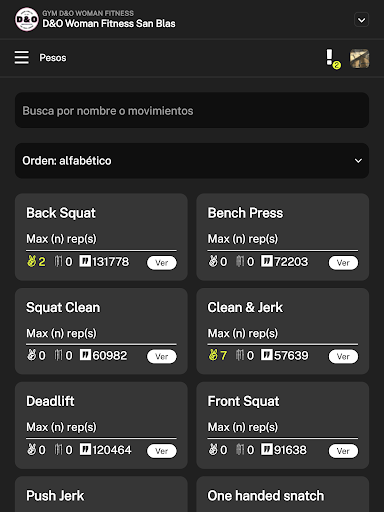Open the Orden: alfabético sort dropdown

coord(192,161)
